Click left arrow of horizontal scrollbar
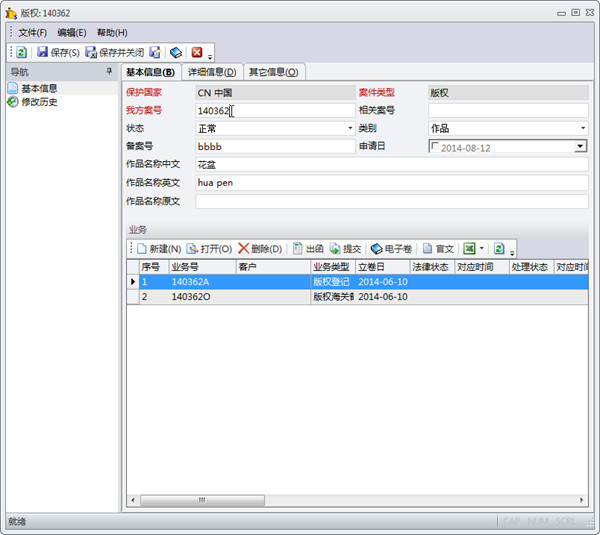The width and height of the screenshot is (600, 535). coord(133,500)
